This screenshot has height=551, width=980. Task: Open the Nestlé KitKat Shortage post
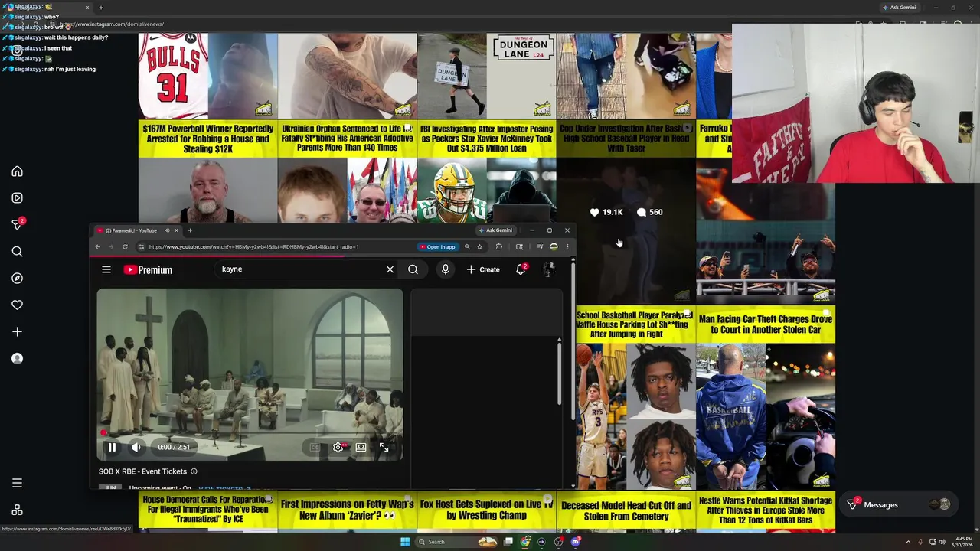tap(766, 511)
